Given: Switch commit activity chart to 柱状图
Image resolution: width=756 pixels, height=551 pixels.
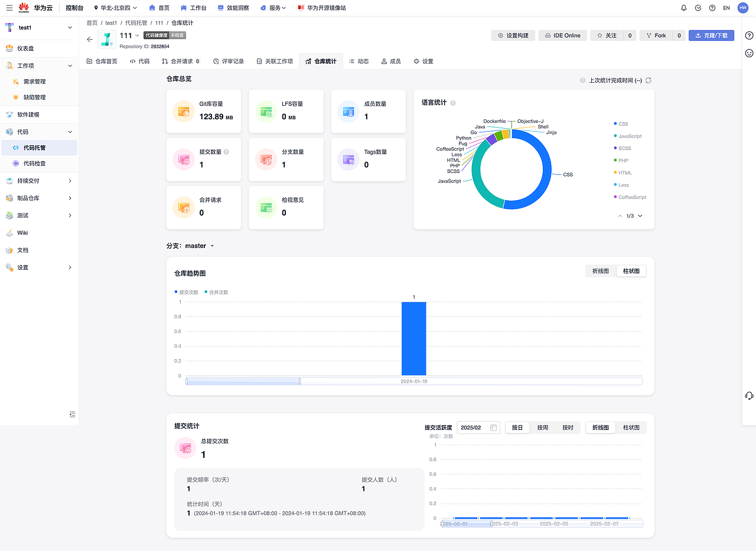Looking at the screenshot, I should [x=631, y=428].
